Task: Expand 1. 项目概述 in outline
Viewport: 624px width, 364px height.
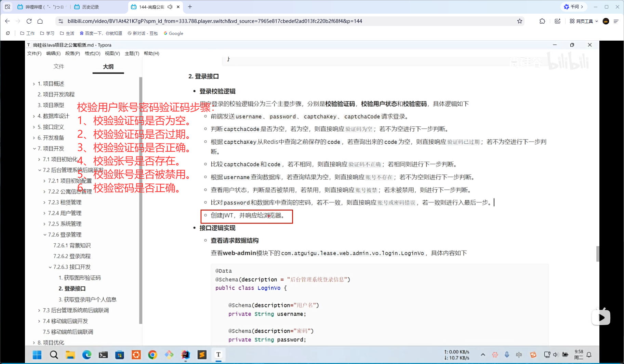Action: click(34, 84)
